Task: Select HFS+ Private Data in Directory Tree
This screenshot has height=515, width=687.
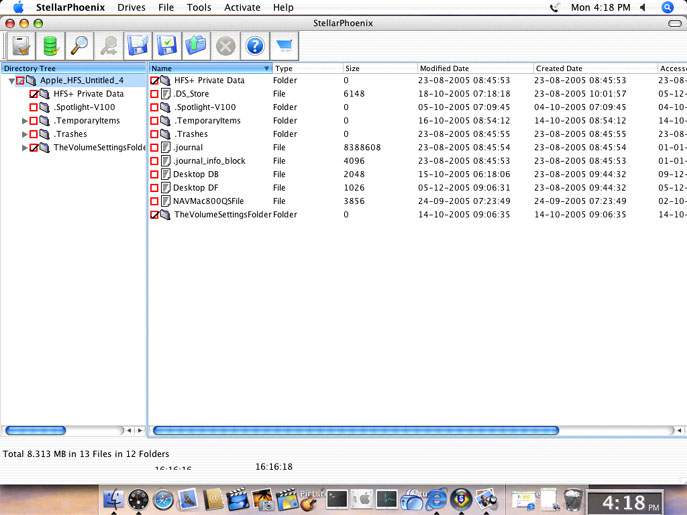Action: [x=89, y=94]
